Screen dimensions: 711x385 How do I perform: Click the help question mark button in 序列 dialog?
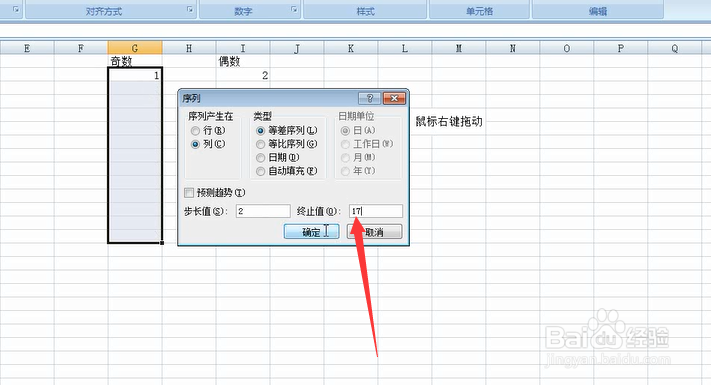pos(369,98)
